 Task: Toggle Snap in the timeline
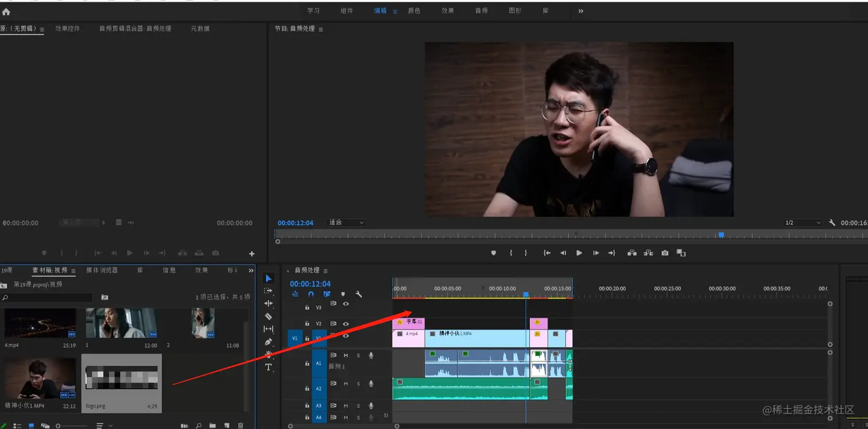(311, 294)
